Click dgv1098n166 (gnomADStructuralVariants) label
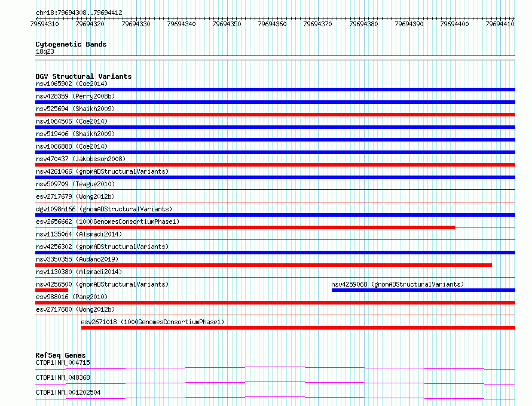This screenshot has width=532, height=406. (x=104, y=209)
